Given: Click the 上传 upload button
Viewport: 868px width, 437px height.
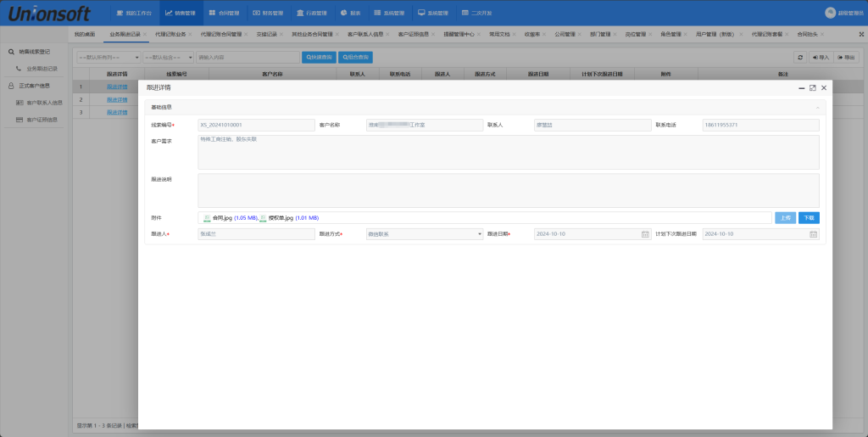Looking at the screenshot, I should 786,218.
